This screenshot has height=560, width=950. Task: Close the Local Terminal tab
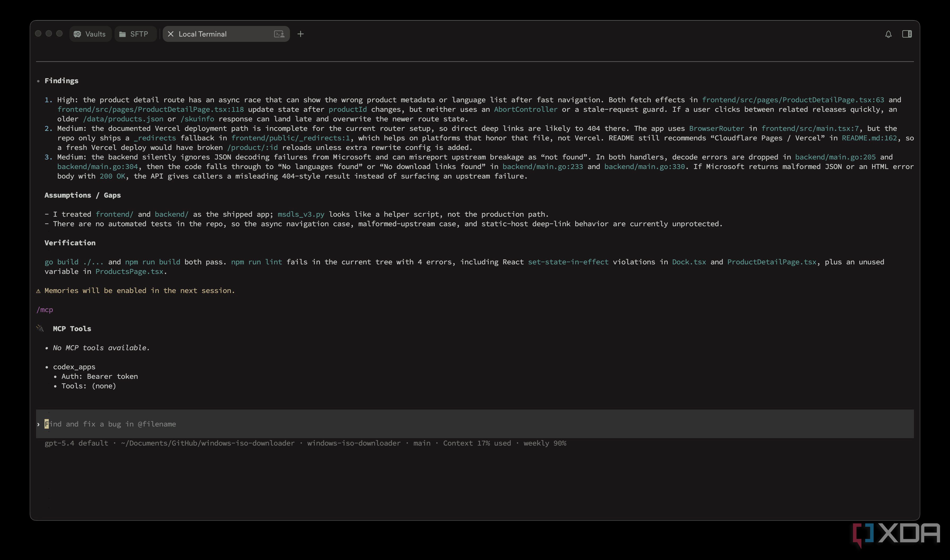171,34
